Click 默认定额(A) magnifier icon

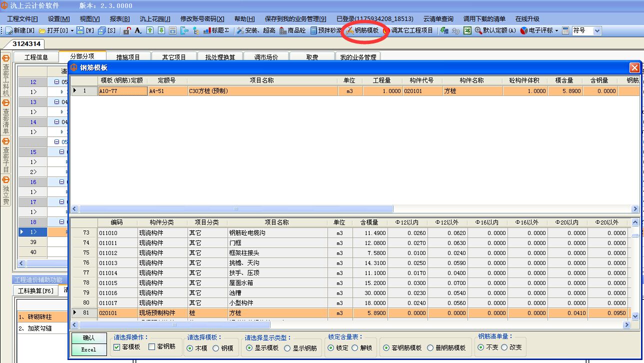click(x=478, y=30)
